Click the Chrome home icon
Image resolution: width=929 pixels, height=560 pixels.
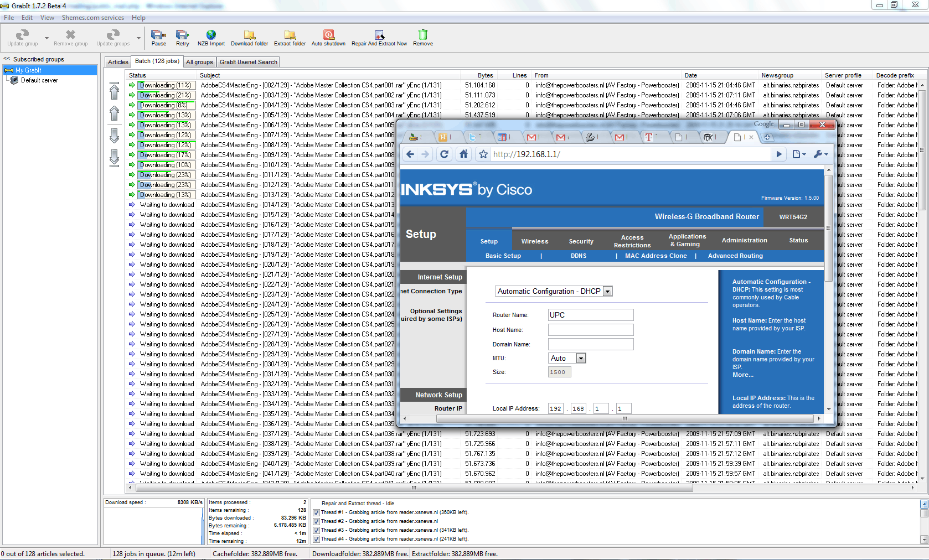(463, 154)
